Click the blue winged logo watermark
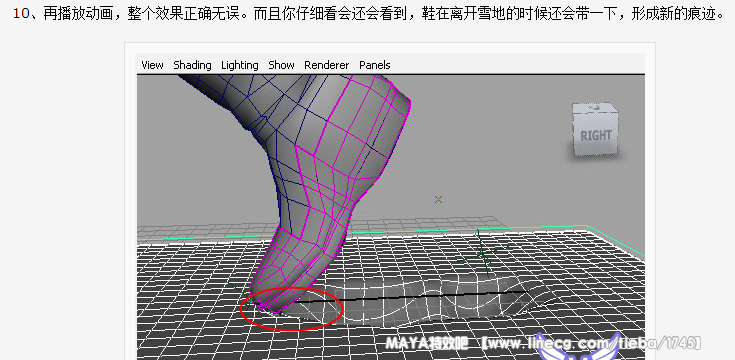 578,347
